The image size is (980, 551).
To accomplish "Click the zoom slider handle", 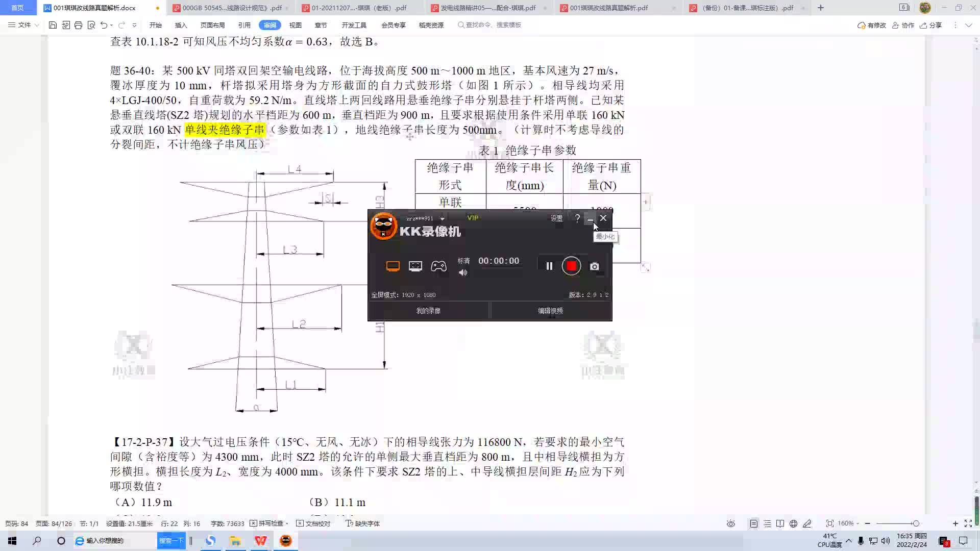I will point(916,523).
